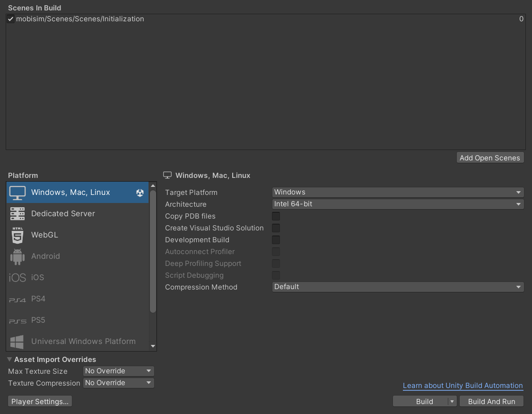Click the monitor icon beside the settings header
The image size is (532, 414).
pyautogui.click(x=167, y=175)
